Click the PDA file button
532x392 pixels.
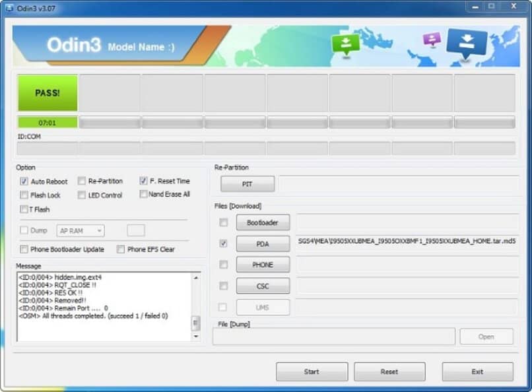coord(262,244)
